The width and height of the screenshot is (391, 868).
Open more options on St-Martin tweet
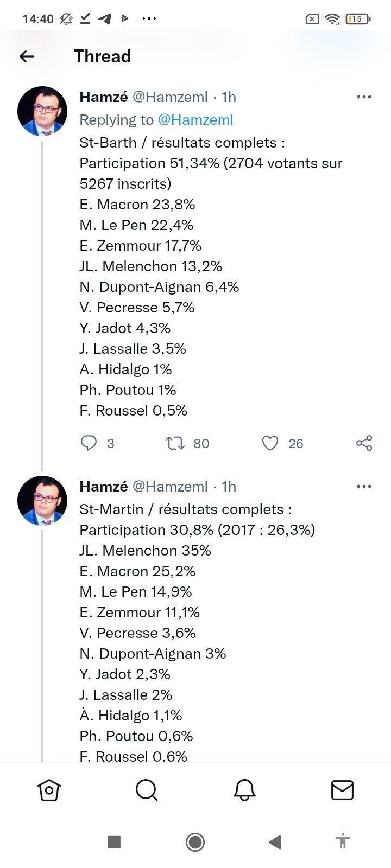[364, 487]
